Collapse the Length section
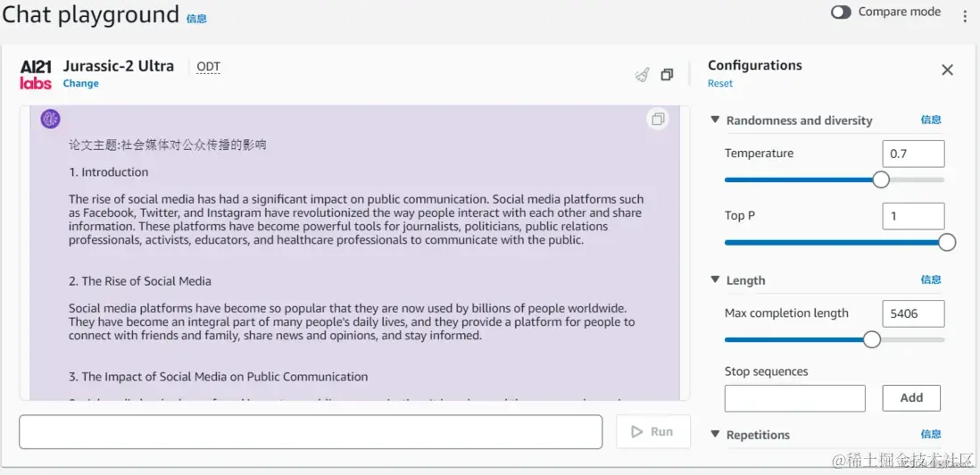 click(715, 279)
